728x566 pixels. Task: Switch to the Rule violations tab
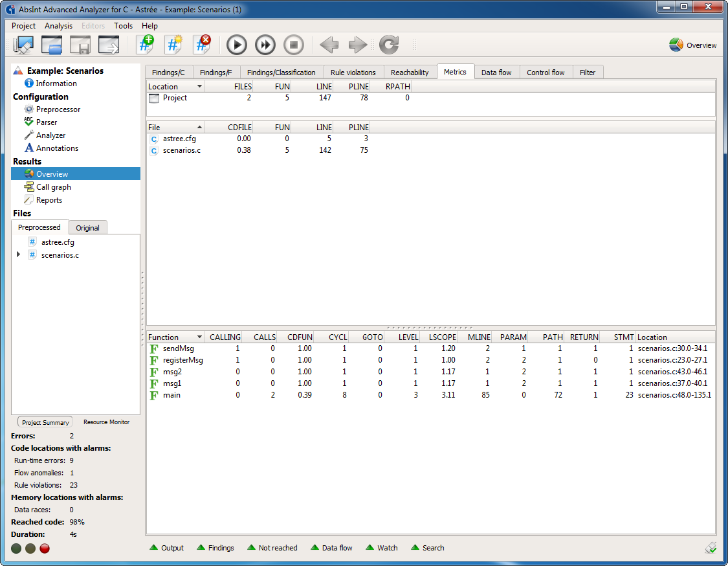coord(353,73)
